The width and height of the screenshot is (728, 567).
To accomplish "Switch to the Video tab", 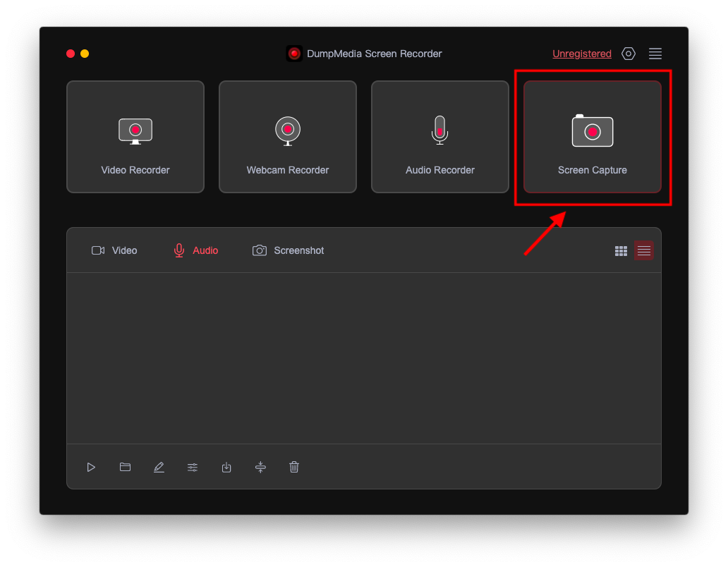I will click(114, 250).
